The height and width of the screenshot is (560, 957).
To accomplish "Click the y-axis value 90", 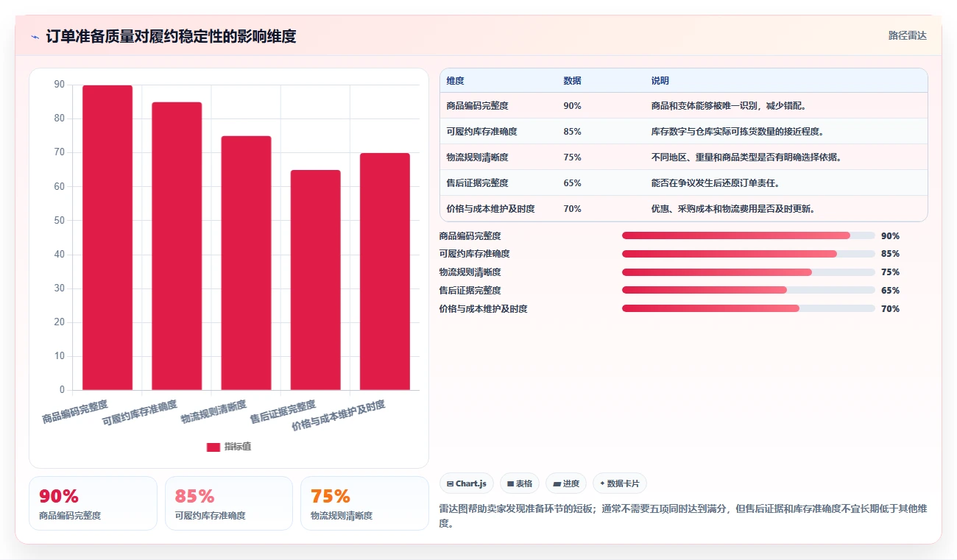I will 59,85.
